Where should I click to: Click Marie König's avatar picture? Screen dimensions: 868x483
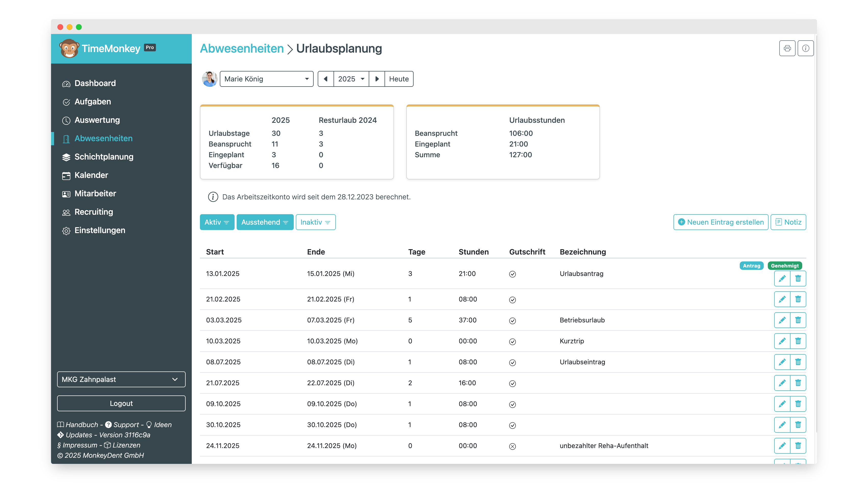[x=209, y=79]
